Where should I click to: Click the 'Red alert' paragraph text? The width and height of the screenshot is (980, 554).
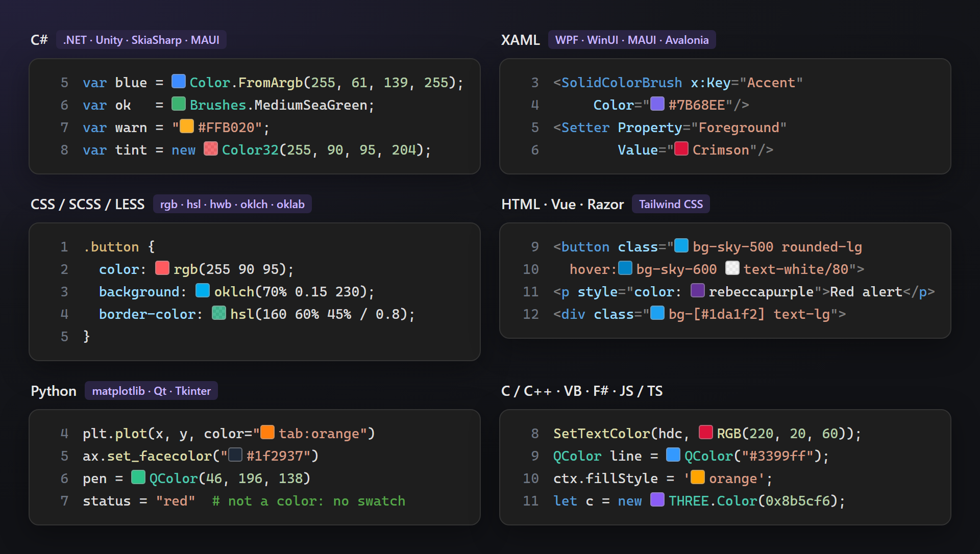[x=866, y=292]
